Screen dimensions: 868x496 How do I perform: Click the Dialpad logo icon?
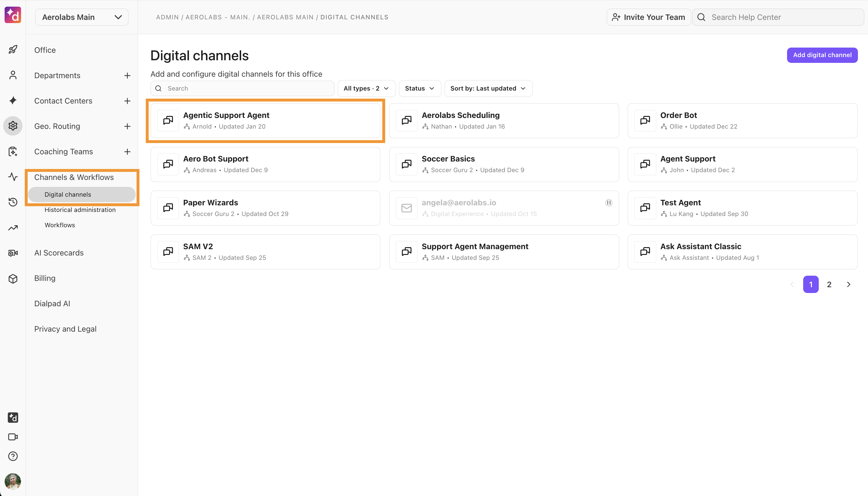click(13, 15)
